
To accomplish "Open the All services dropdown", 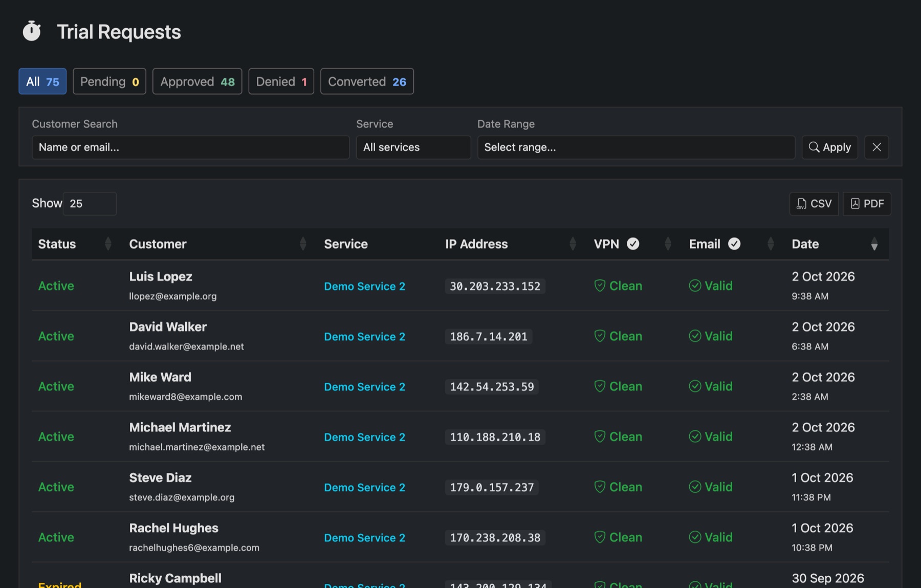I will 413,147.
